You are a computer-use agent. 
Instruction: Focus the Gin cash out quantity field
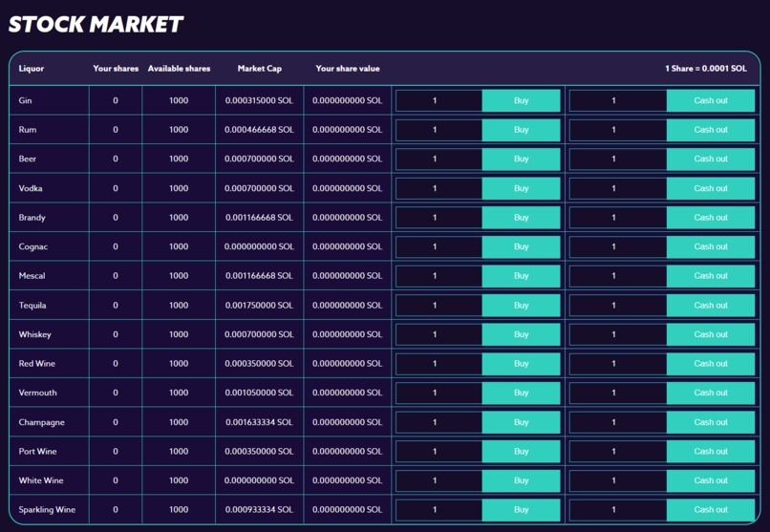click(618, 100)
